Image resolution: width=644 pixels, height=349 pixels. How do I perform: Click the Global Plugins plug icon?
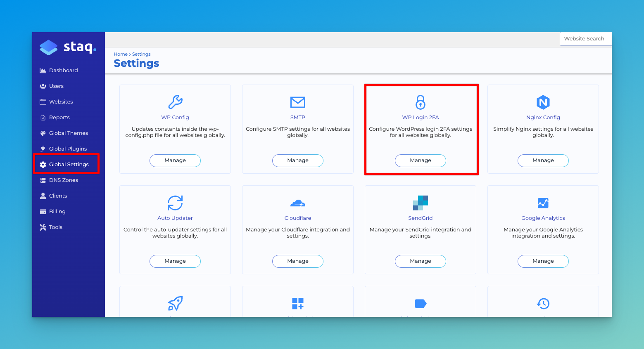(x=43, y=149)
